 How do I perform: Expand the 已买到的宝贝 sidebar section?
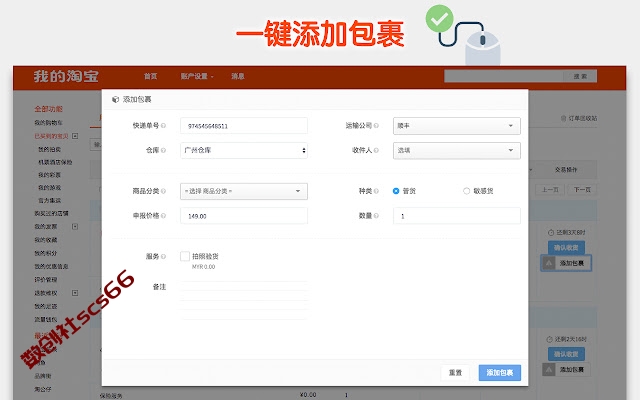pyautogui.click(x=75, y=136)
